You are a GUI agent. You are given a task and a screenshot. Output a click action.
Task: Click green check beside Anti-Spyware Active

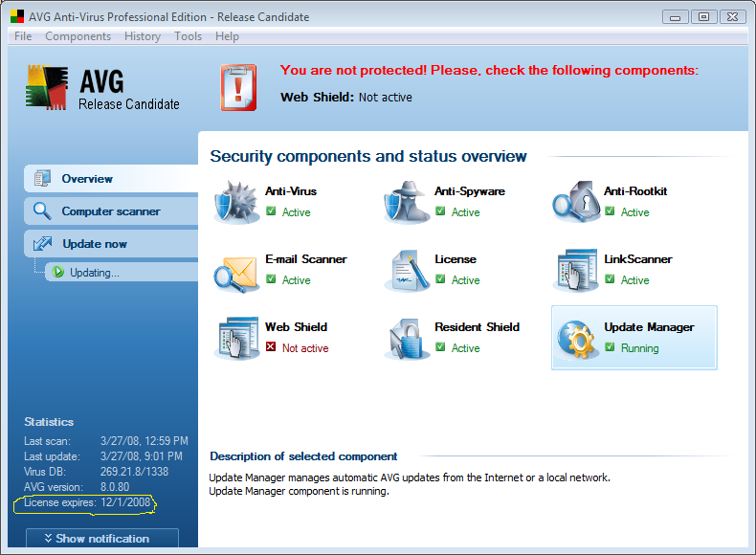(440, 211)
